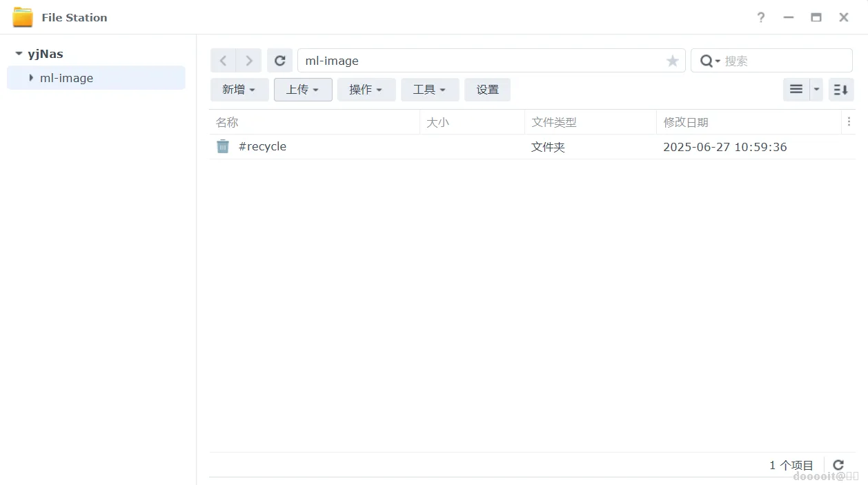868x485 pixels.
Task: Open the search magnifier in File Station
Action: (708, 61)
